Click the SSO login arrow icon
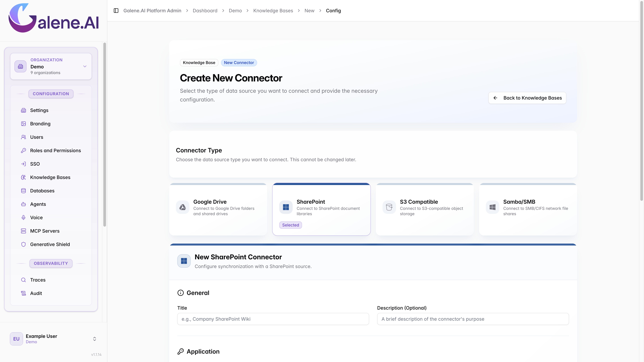 pyautogui.click(x=23, y=164)
